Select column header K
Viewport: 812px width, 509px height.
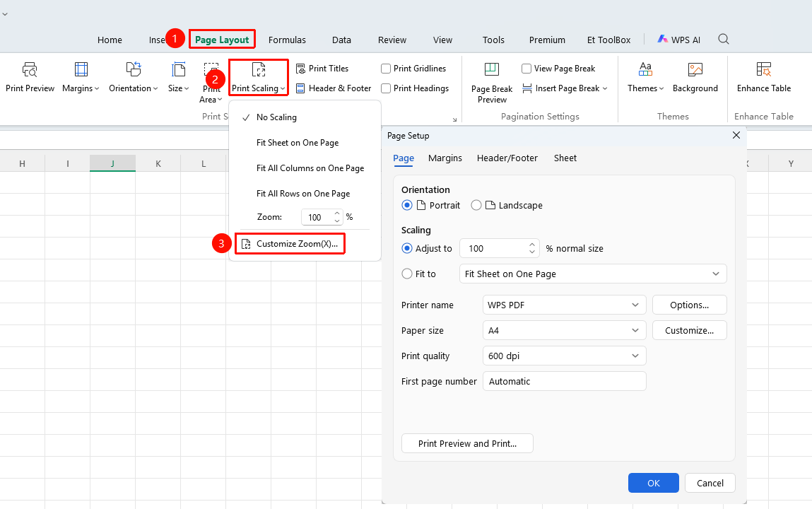click(x=158, y=163)
